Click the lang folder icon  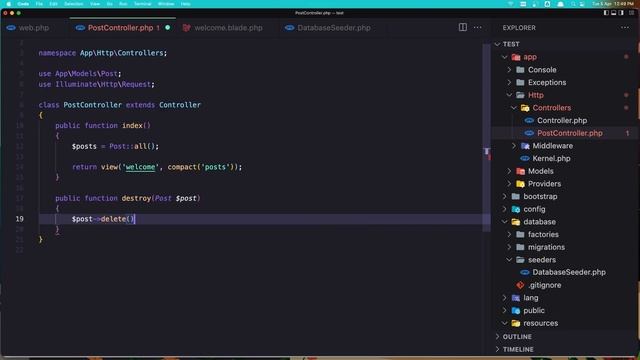pos(516,298)
